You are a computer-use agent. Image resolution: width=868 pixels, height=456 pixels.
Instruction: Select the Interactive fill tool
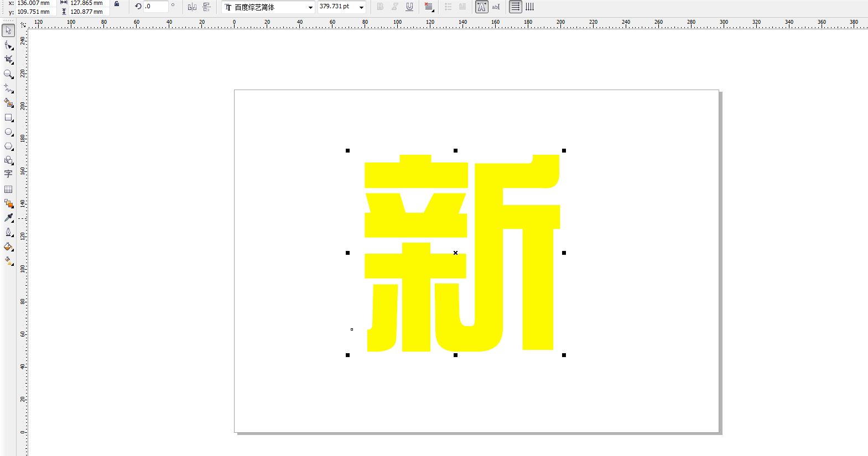[x=8, y=261]
